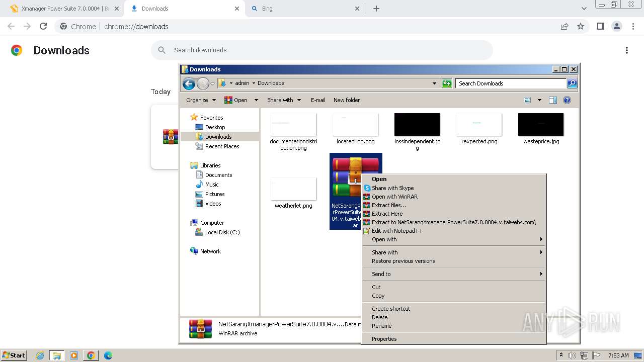Open the Share with toolbar dropdown

[x=284, y=100]
